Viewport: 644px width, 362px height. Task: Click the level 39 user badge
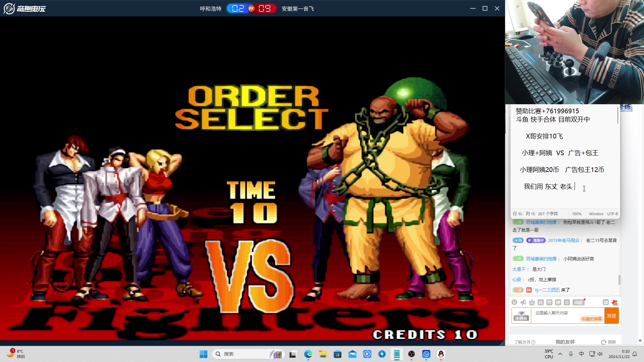click(x=518, y=240)
